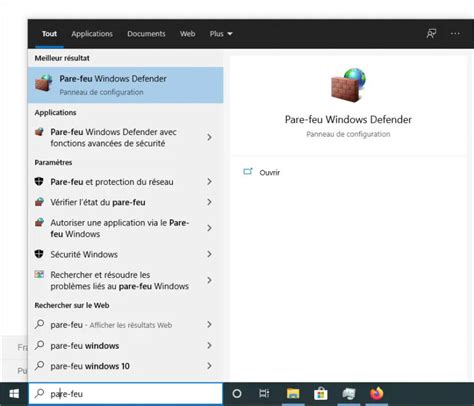Open Task View on the taskbar
This screenshot has height=406, width=474.
point(264,394)
